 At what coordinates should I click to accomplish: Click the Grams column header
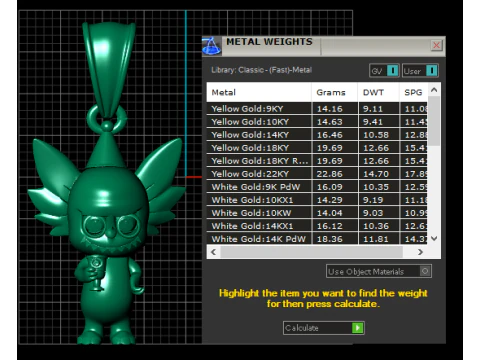335,92
